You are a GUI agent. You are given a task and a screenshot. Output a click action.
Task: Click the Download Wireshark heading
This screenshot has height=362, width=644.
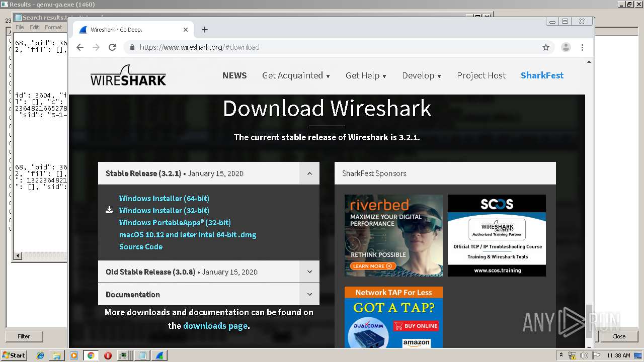coord(327,108)
